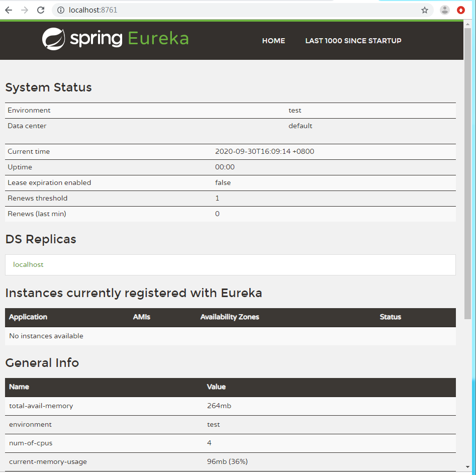Click the 'environment' row in General Info
This screenshot has width=476, height=475.
(x=230, y=425)
